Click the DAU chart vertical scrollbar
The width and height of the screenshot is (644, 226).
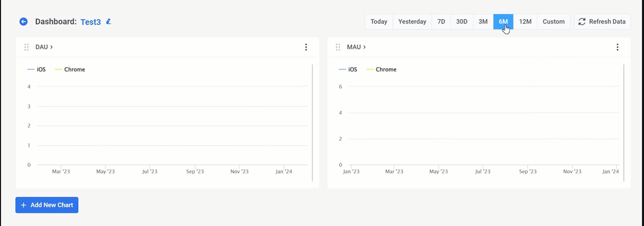pos(312,123)
